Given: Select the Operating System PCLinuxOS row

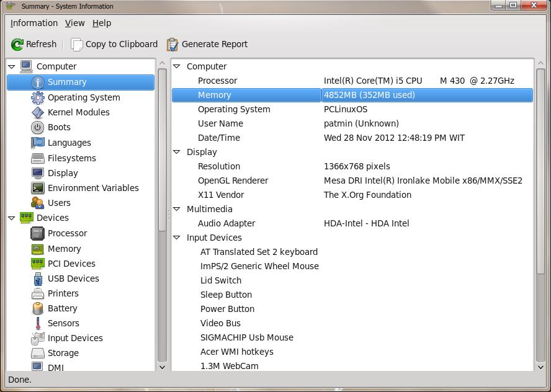Looking at the screenshot, I should [352, 109].
